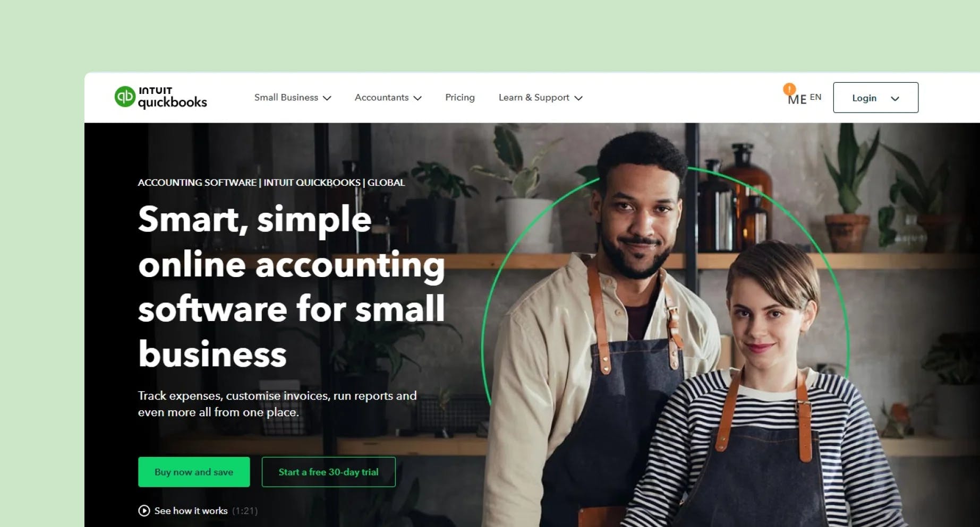Open the Pricing page
The image size is (980, 527).
(x=460, y=97)
